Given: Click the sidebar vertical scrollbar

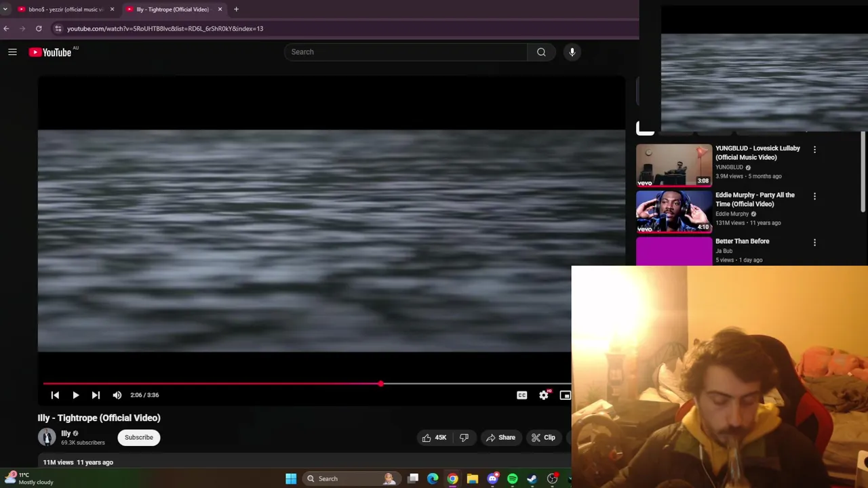Looking at the screenshot, I should [863, 173].
